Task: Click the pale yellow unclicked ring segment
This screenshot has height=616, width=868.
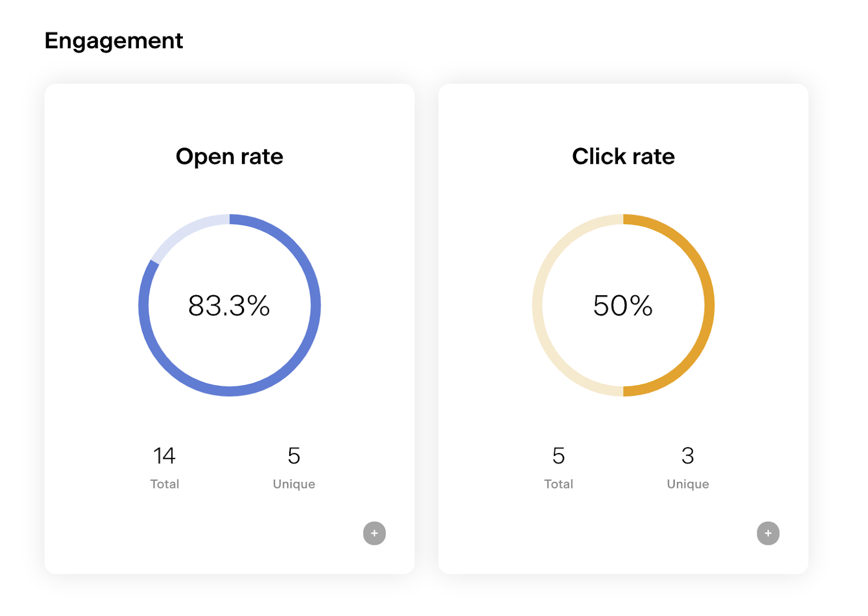Action: [538, 306]
